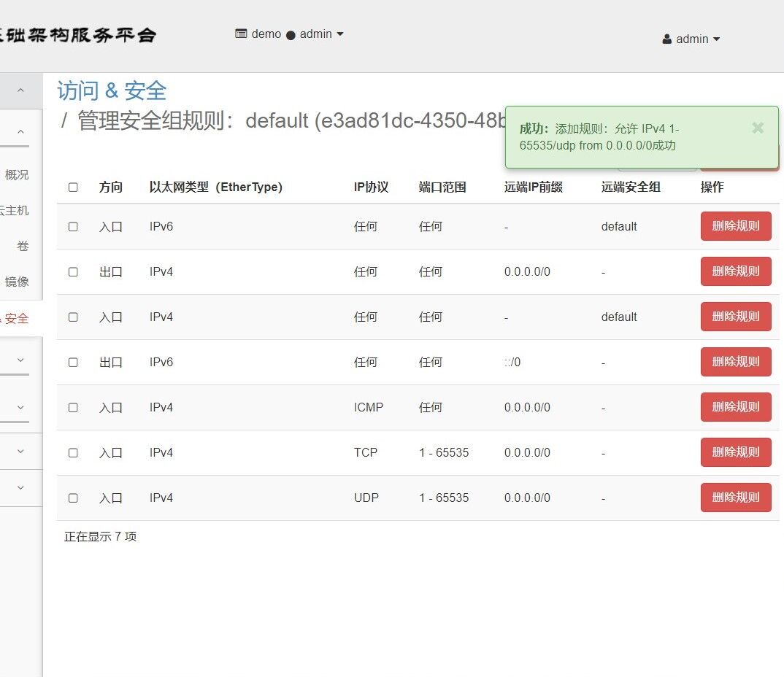Click the 1 - 65535 port range in UDP row
This screenshot has width=784, height=677.
444,498
